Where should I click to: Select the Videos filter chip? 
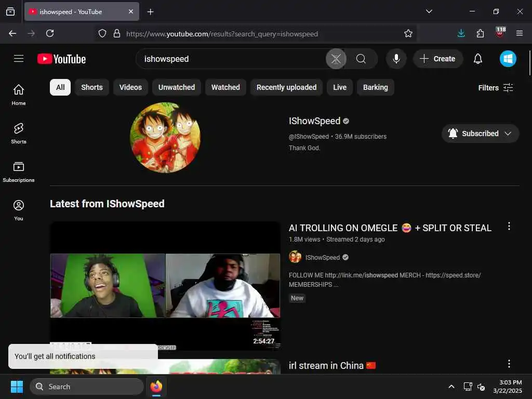(130, 87)
